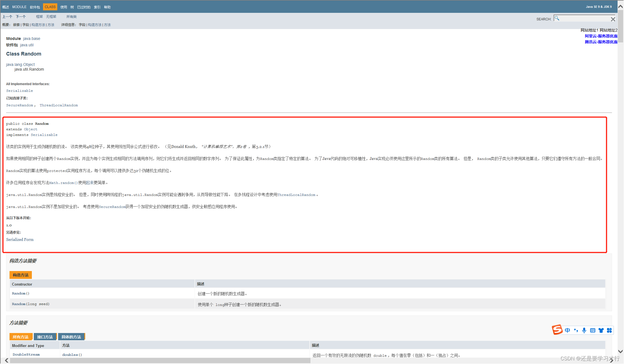Open the Serialized Form link
This screenshot has width=624, height=364.
[20, 240]
